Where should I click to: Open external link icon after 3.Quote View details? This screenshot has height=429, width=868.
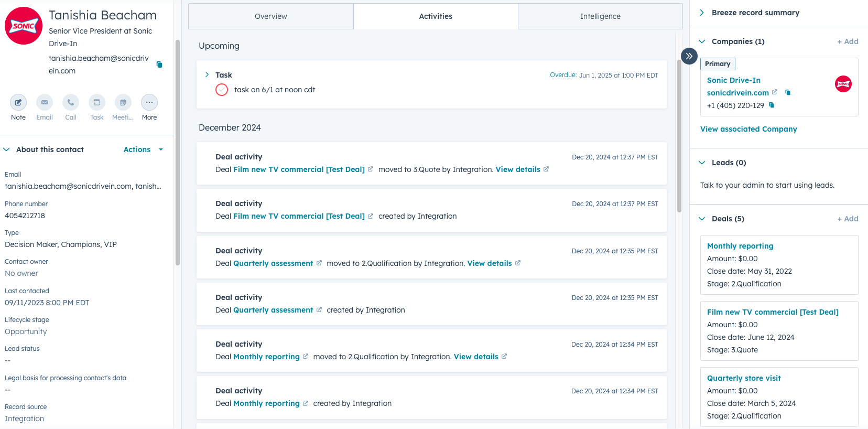coord(546,169)
